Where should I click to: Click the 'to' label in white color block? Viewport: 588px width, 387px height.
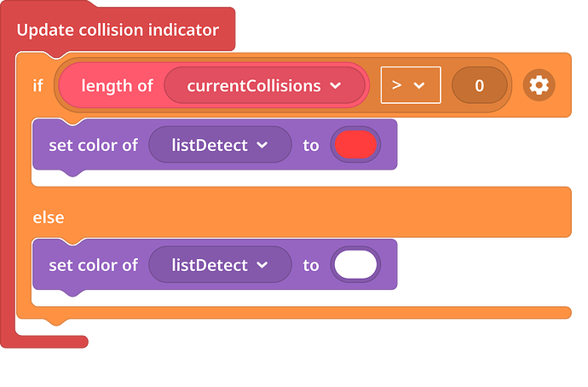point(311,265)
